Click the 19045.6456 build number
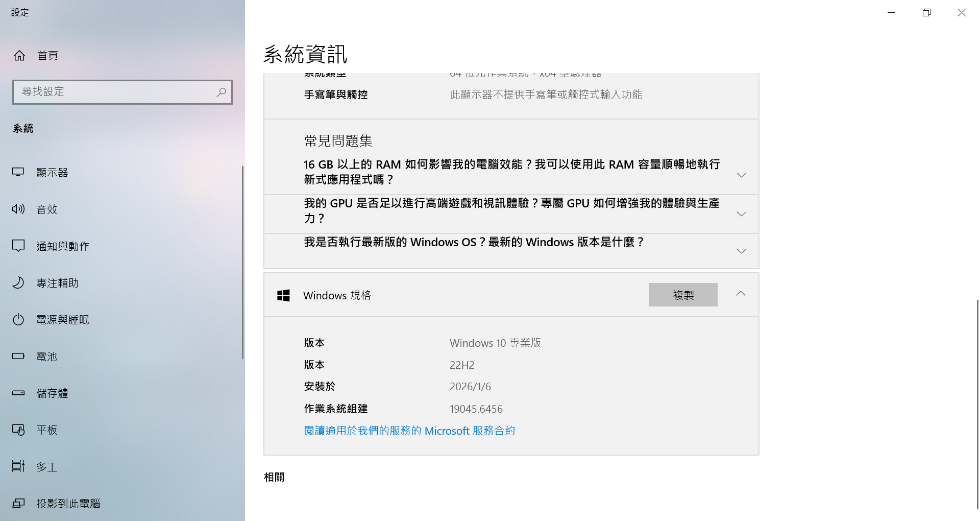The image size is (980, 521). 476,409
